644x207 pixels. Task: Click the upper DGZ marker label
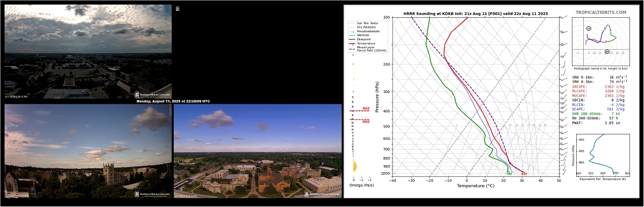coord(365,109)
